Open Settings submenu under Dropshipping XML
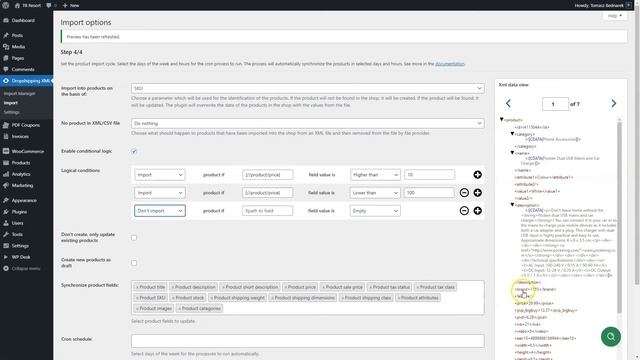 (x=11, y=112)
